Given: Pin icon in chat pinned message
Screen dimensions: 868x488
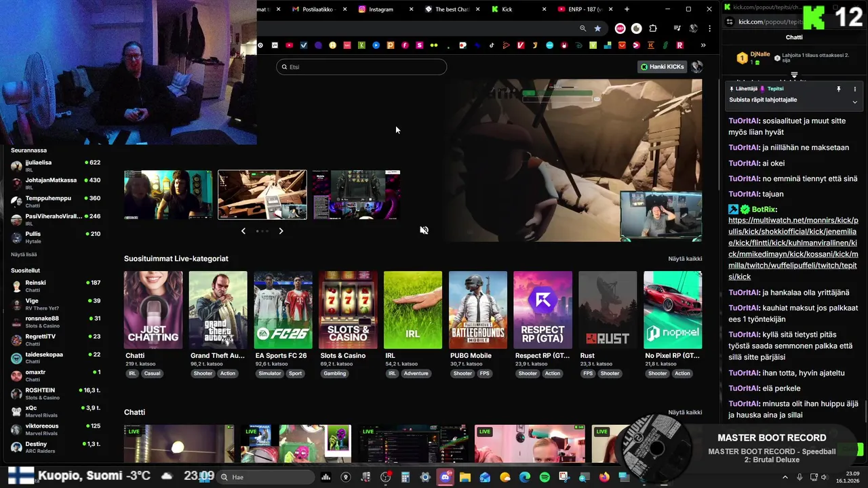Looking at the screenshot, I should coord(839,89).
